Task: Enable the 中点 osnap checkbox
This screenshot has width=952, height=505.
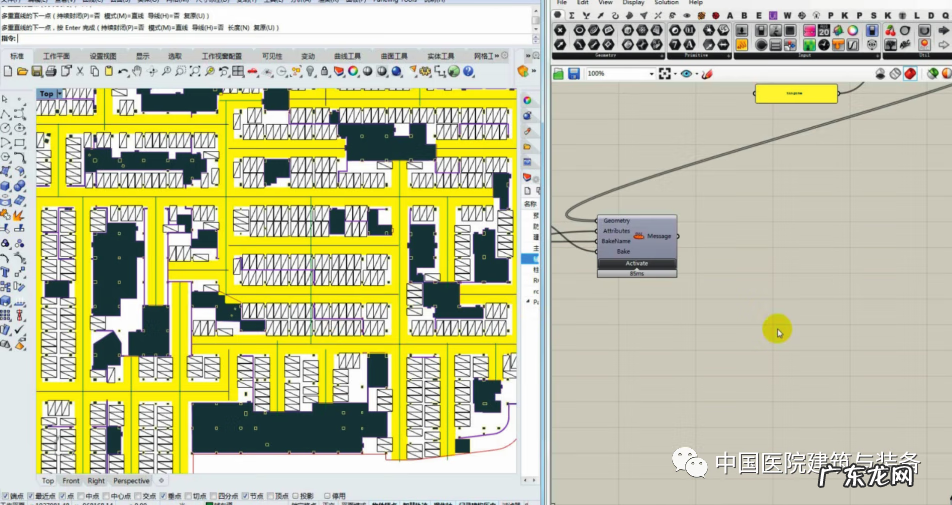Action: click(x=80, y=496)
